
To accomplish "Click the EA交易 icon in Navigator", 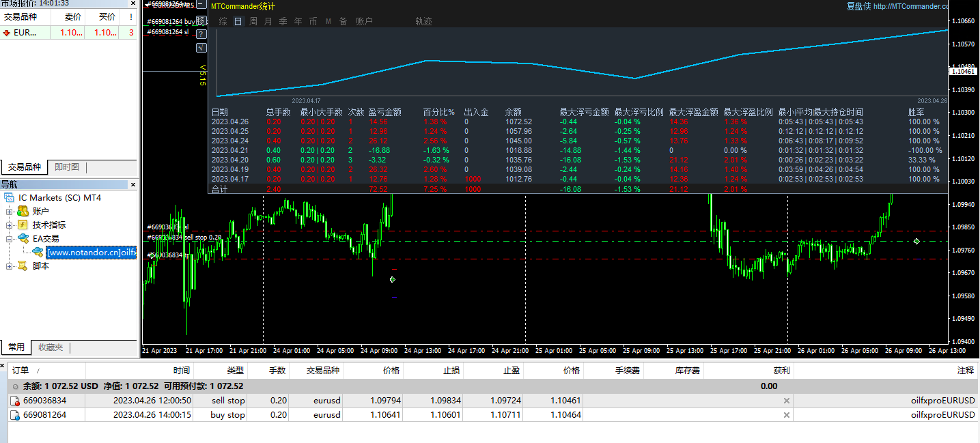I will pos(23,239).
